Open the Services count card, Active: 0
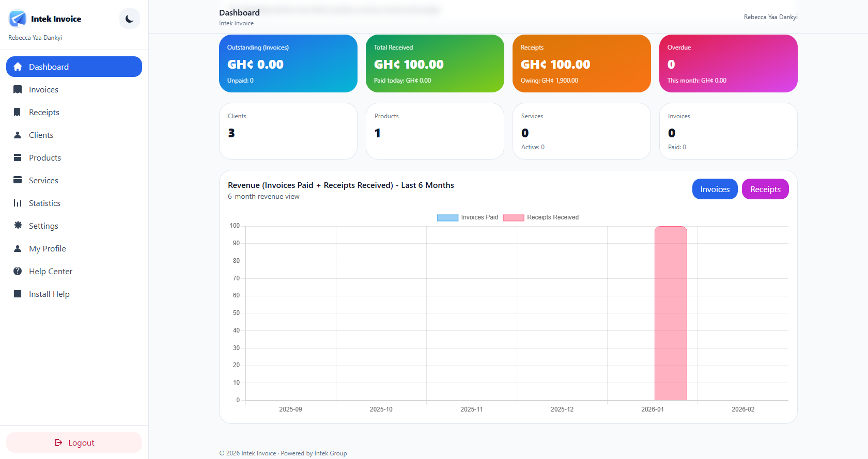The height and width of the screenshot is (459, 868). (582, 131)
